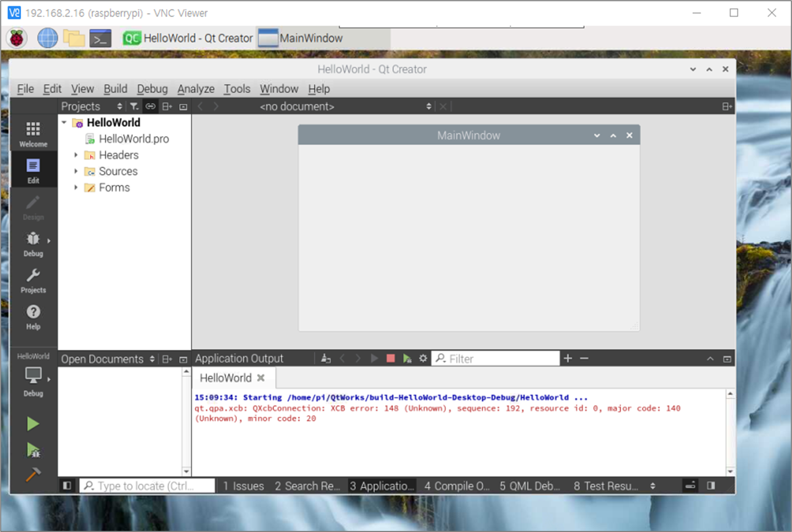Viewport: 792px width, 532px height.
Task: Zoom in Application Output text
Action: point(568,358)
